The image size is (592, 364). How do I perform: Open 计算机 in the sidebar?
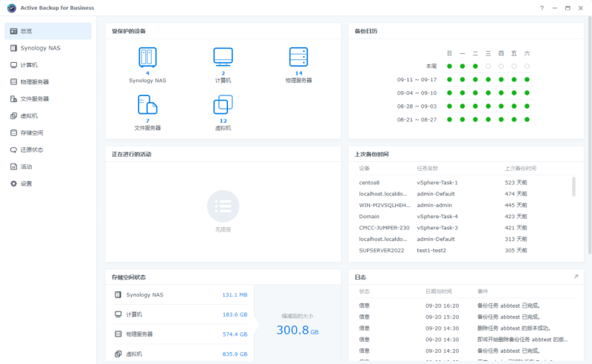48,65
